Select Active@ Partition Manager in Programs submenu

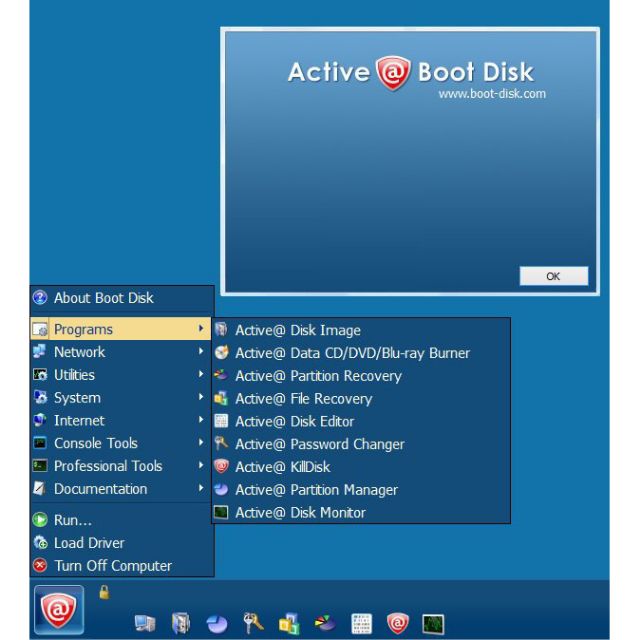point(361,489)
